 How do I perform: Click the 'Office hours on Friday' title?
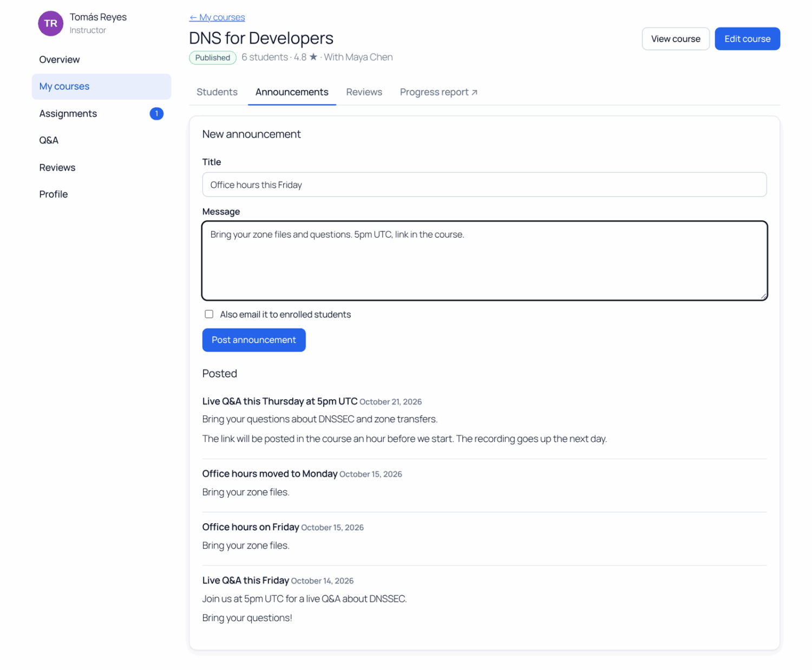[251, 527]
